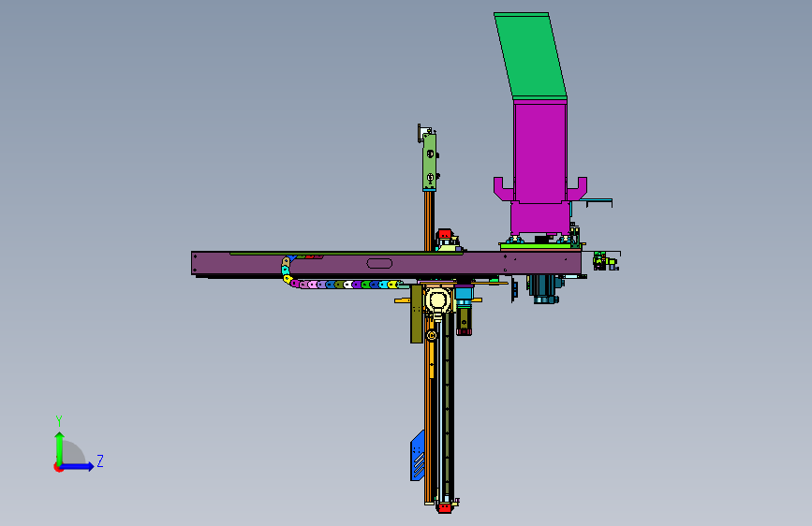The image size is (812, 526).
Task: Select the blue slotted bracket plate
Action: click(x=418, y=456)
